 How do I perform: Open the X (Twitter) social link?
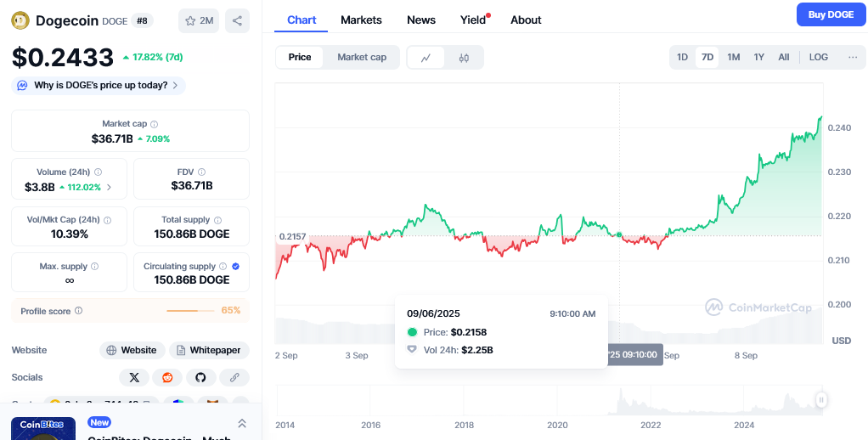[x=134, y=377]
